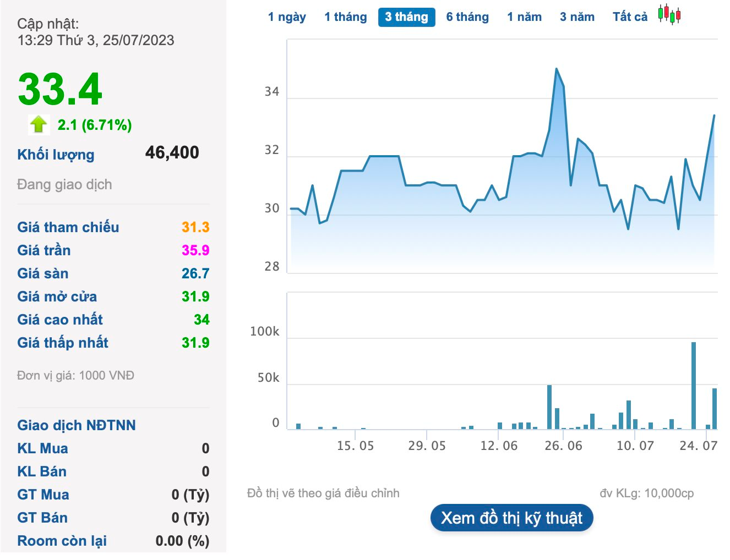Click the reference price 31.3
Screen dimensions: 730x560
[195, 227]
